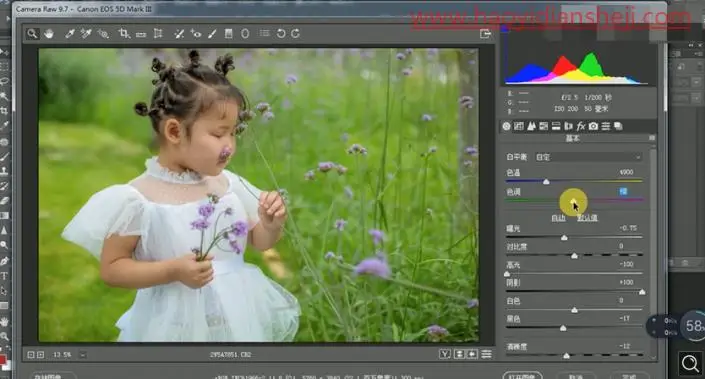This screenshot has width=705, height=379.
Task: Select the Targeted Adjustment tool
Action: 103,33
